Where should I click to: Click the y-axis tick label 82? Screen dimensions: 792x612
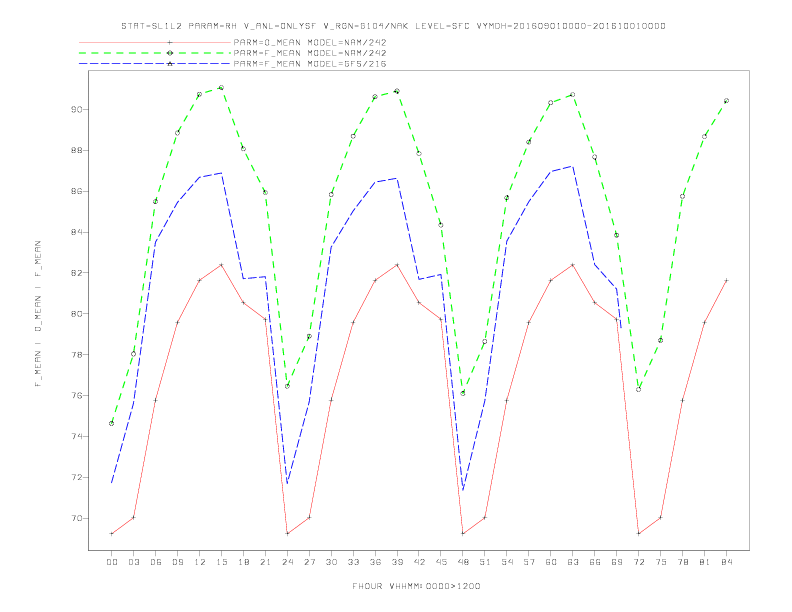click(x=77, y=273)
